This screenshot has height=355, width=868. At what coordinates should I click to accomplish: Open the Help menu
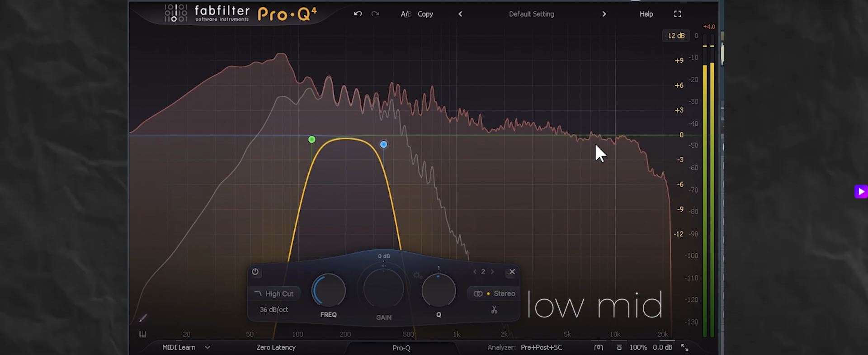click(646, 14)
